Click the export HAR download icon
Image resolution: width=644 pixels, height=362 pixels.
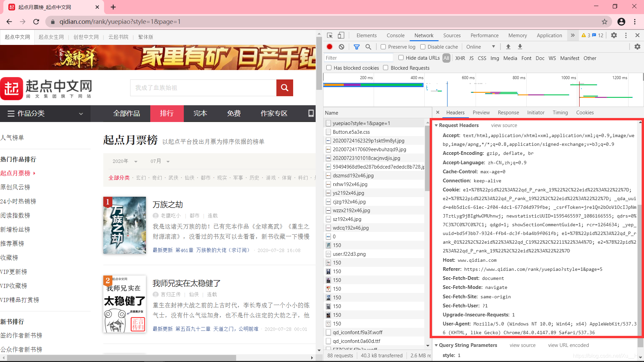[x=520, y=47]
